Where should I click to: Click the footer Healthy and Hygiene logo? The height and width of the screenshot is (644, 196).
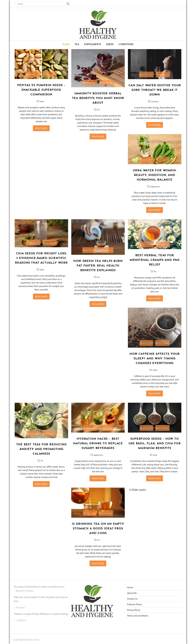point(92,601)
